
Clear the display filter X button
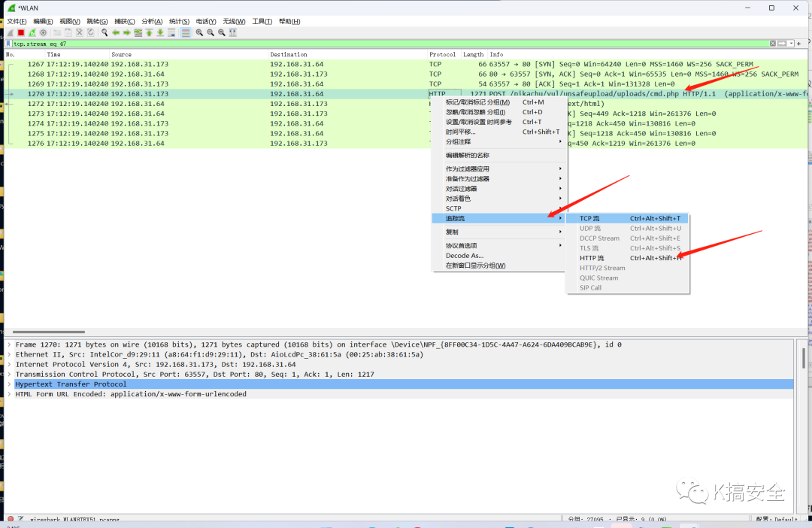[x=773, y=44]
